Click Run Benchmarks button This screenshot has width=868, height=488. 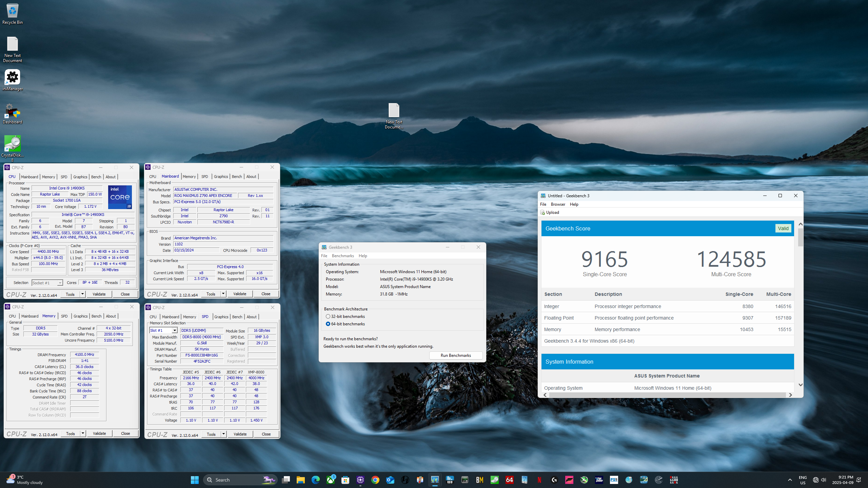[x=456, y=355]
